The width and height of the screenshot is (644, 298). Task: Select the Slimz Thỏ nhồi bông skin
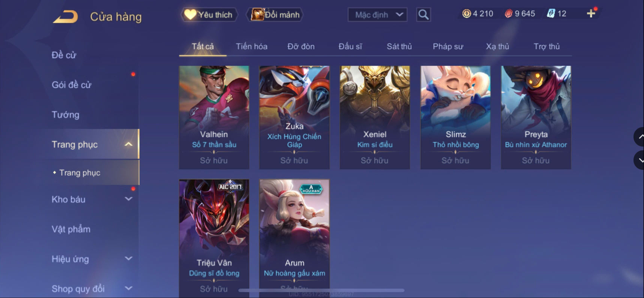click(x=455, y=117)
